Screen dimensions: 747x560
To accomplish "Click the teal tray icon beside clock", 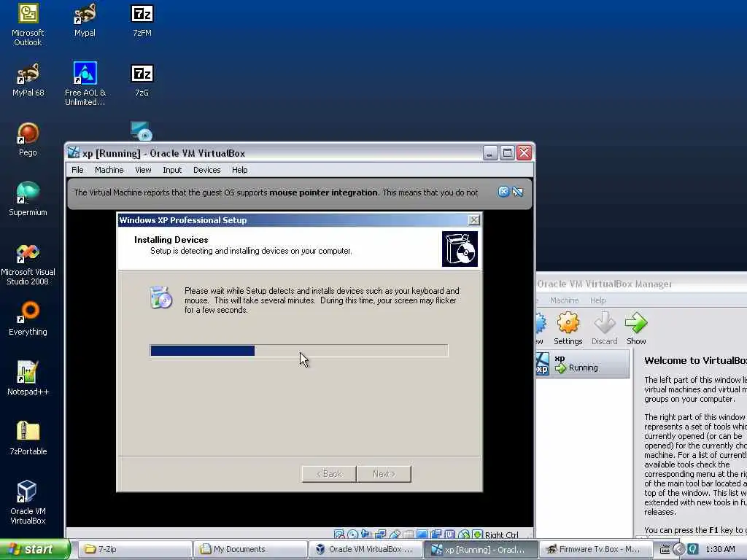I will click(x=693, y=549).
